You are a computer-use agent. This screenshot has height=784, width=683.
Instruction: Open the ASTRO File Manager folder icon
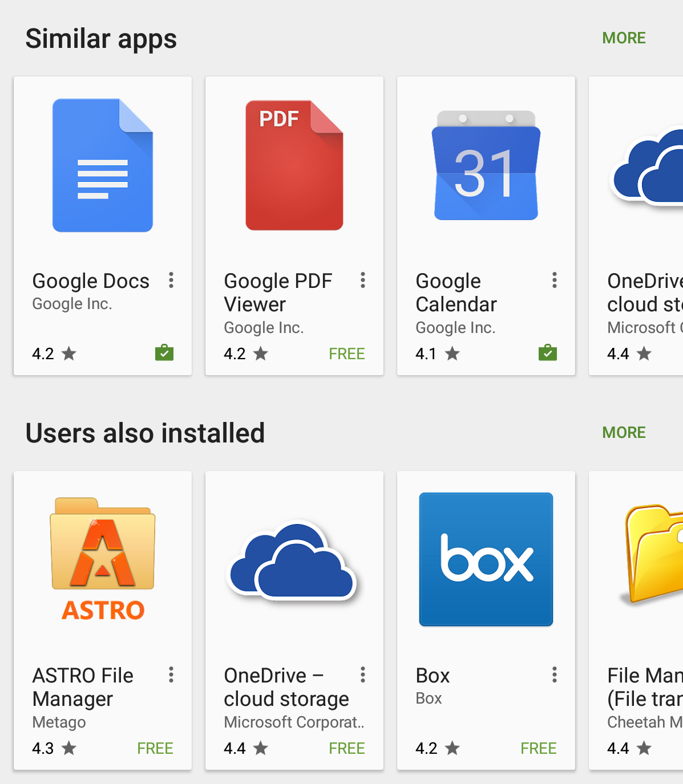point(103,559)
